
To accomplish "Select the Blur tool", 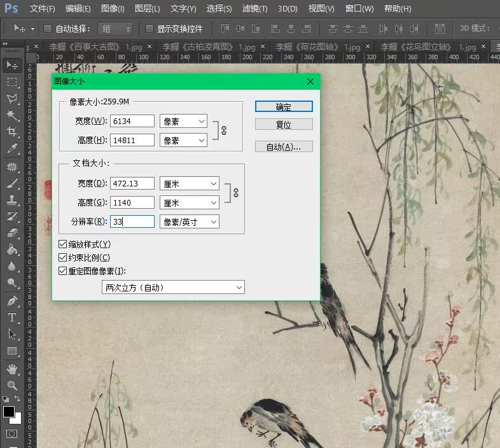I will [12, 266].
